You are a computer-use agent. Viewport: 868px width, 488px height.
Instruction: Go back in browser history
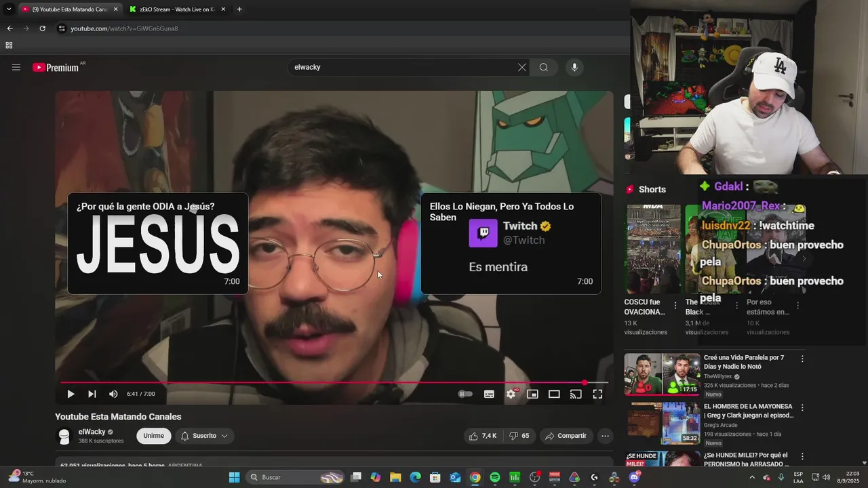pyautogui.click(x=9, y=28)
